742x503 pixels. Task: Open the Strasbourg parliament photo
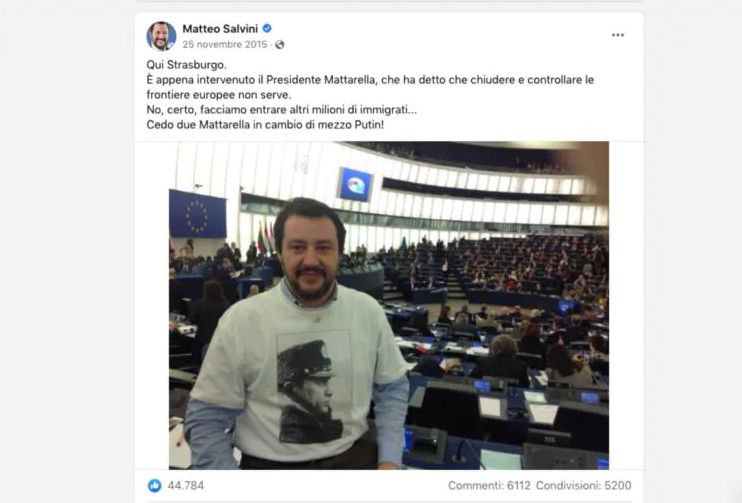[x=389, y=305]
